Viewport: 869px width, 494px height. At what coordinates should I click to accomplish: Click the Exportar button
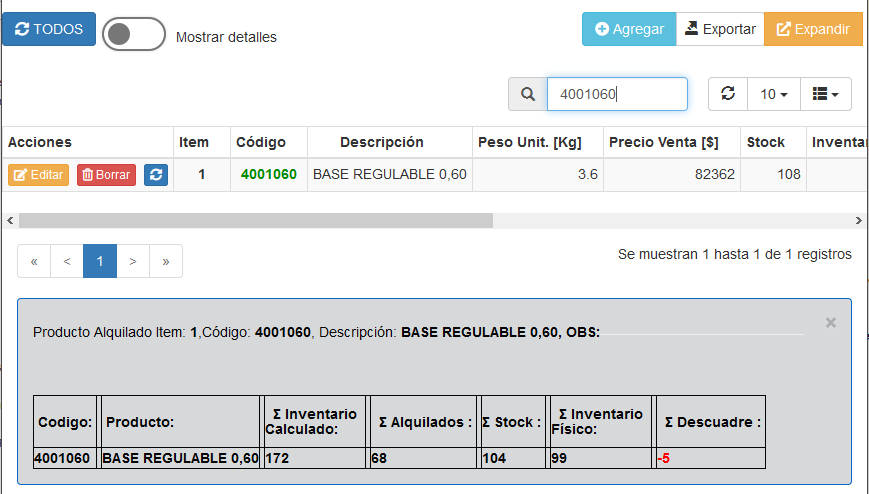tap(720, 29)
